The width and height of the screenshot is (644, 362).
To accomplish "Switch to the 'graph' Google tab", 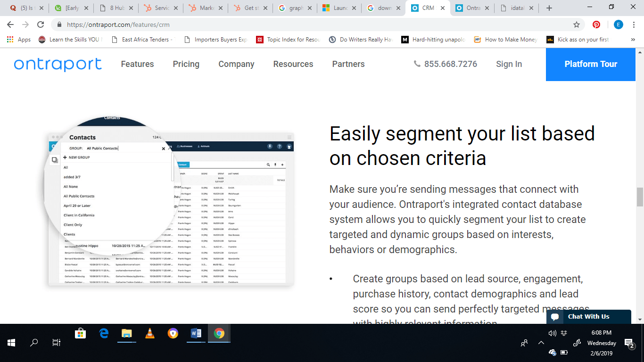I will pyautogui.click(x=296, y=8).
